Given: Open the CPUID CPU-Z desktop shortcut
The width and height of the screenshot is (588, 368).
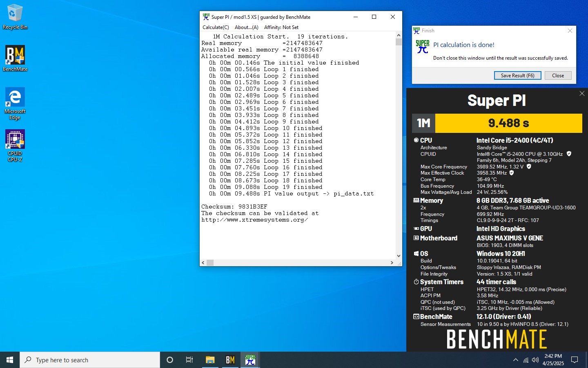Looking at the screenshot, I should pyautogui.click(x=15, y=146).
